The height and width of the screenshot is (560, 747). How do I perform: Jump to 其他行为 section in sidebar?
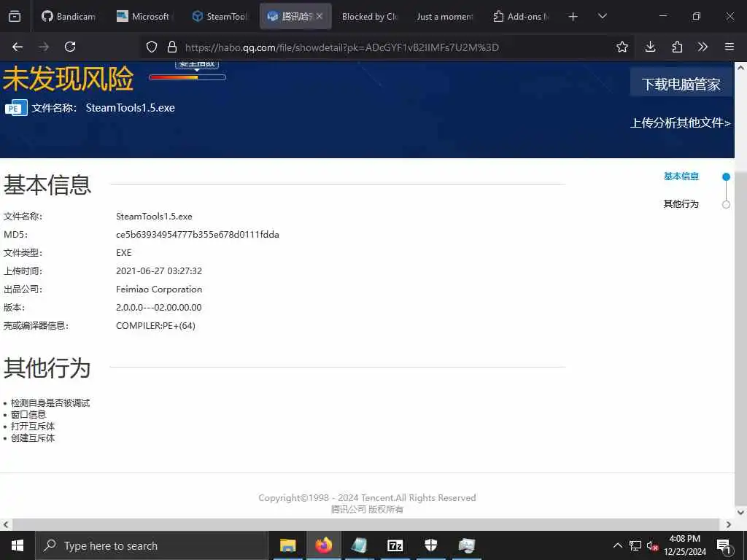[681, 204]
